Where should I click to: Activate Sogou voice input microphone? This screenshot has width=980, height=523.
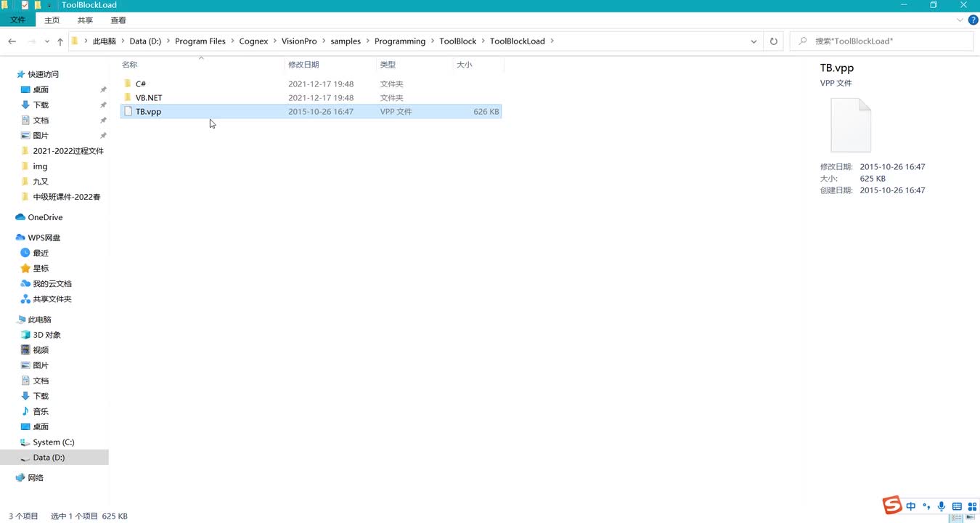[942, 506]
